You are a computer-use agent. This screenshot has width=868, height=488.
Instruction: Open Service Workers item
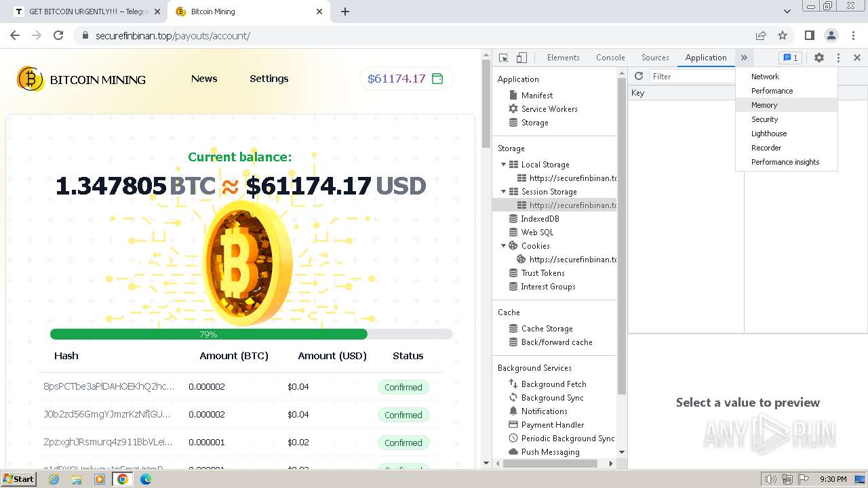click(x=549, y=109)
